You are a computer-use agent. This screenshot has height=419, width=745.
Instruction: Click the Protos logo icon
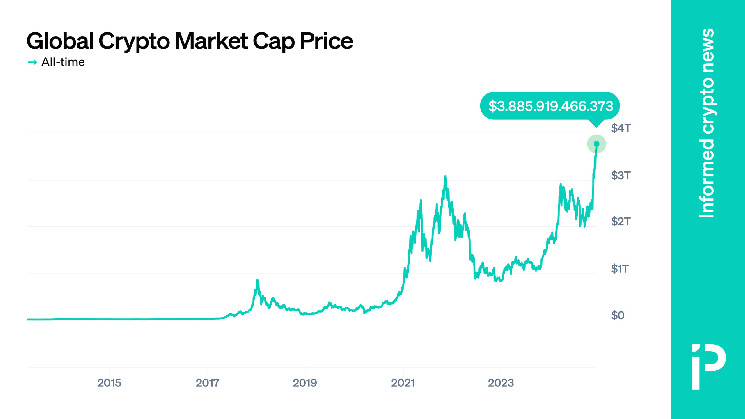pos(708,367)
